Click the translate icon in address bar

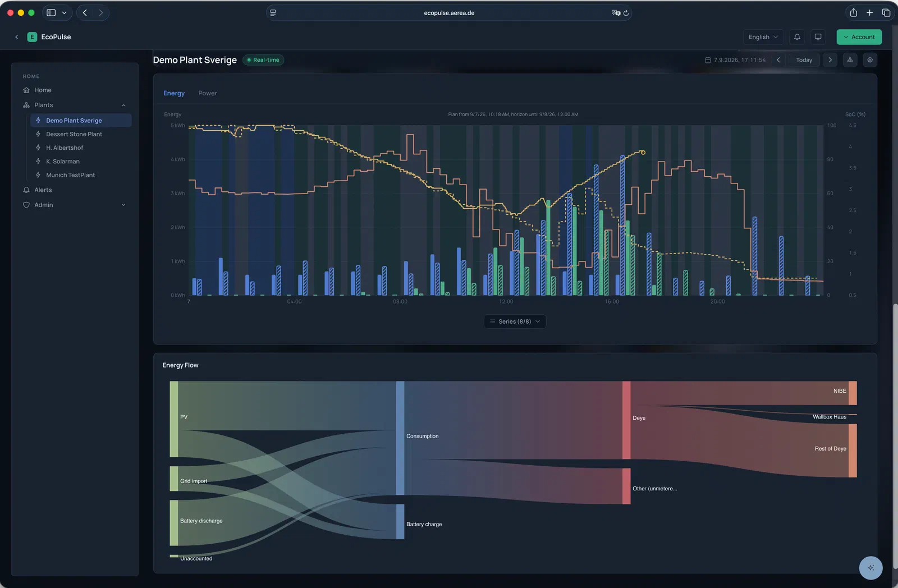(616, 13)
